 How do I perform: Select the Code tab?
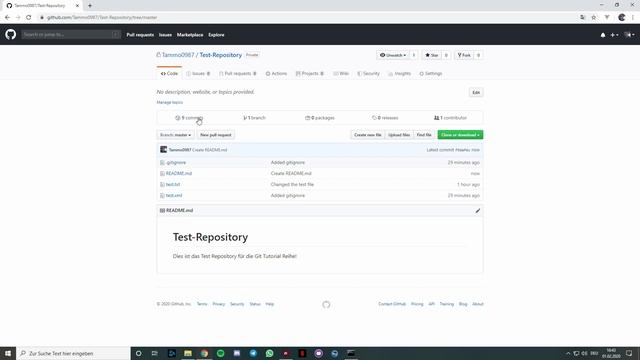[x=169, y=73]
